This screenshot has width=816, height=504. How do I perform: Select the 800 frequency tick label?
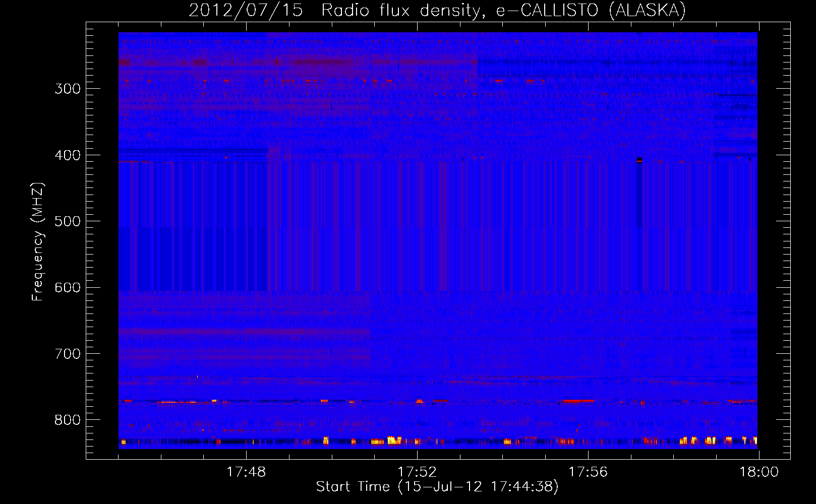(68, 420)
